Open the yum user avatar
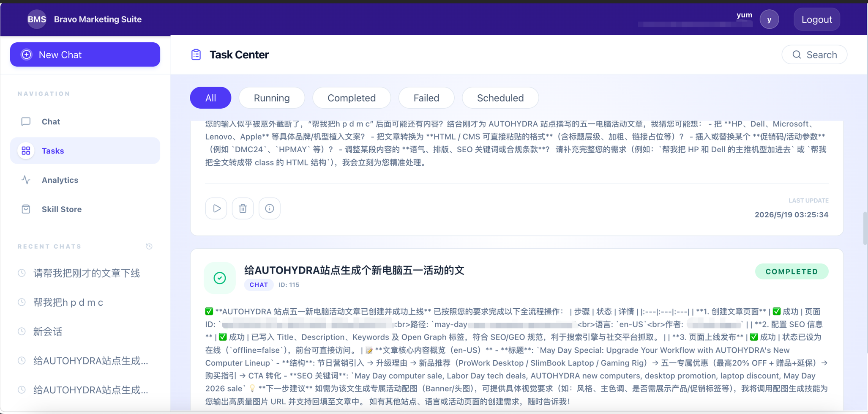868x414 pixels. [x=769, y=19]
